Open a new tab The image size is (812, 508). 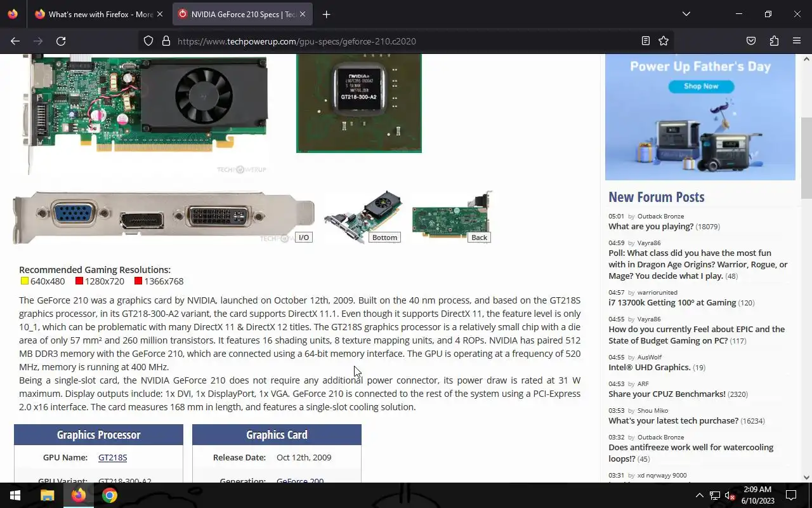(326, 14)
